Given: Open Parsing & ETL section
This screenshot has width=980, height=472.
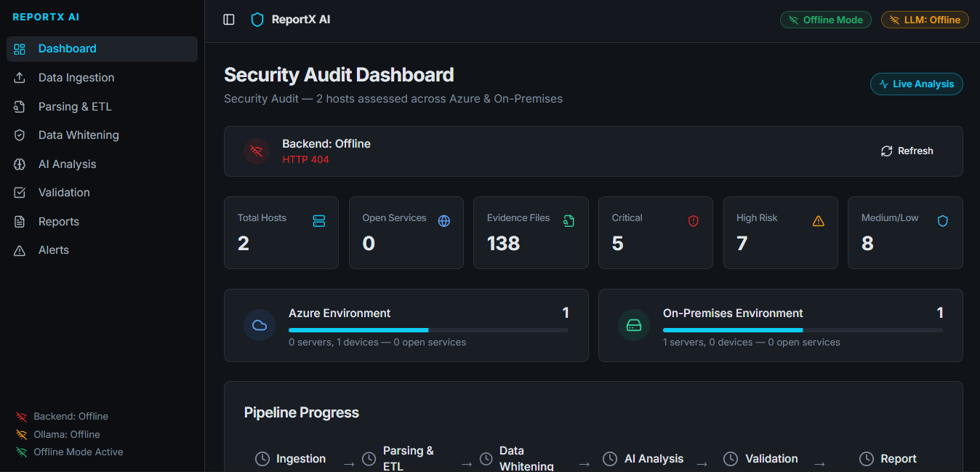Looking at the screenshot, I should tap(102, 107).
